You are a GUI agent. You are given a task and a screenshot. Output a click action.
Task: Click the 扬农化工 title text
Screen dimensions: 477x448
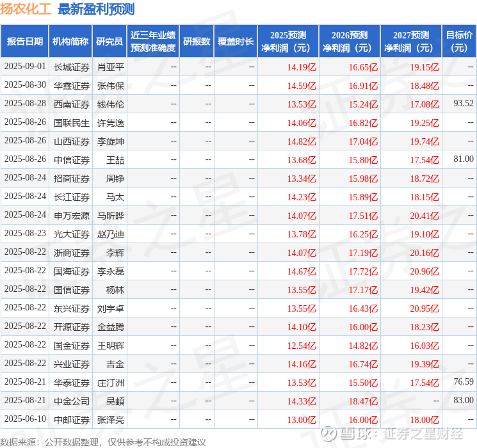click(26, 9)
